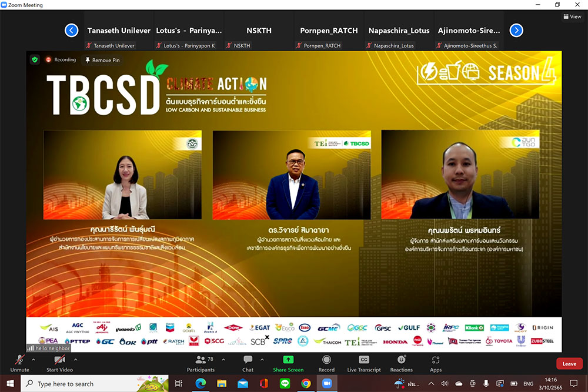Switch the ENG input language indicator

point(529,383)
